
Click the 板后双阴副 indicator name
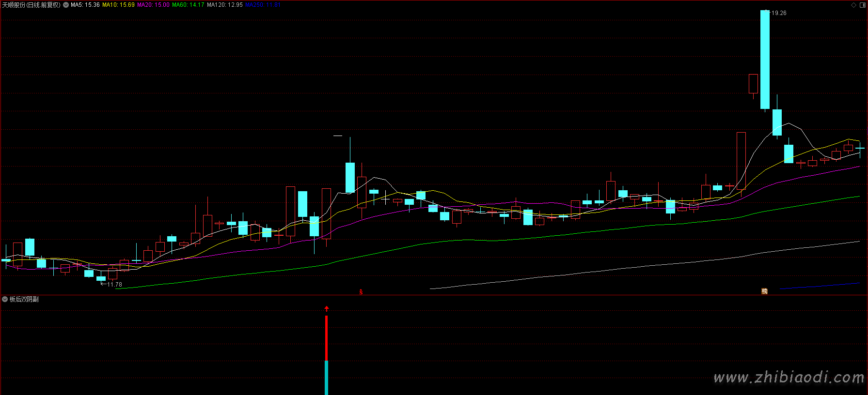pyautogui.click(x=24, y=300)
